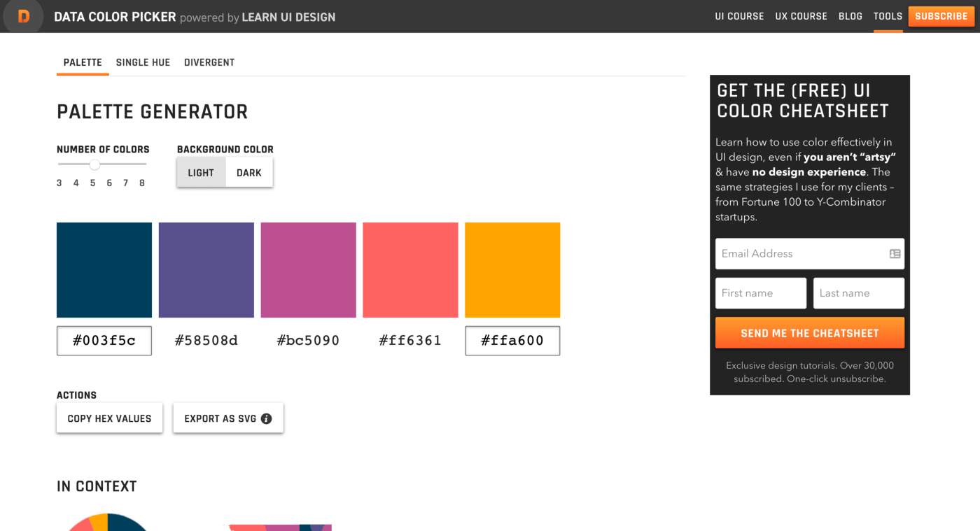Screen dimensions: 980x531
Task: Click the Last name input field
Action: click(x=859, y=293)
